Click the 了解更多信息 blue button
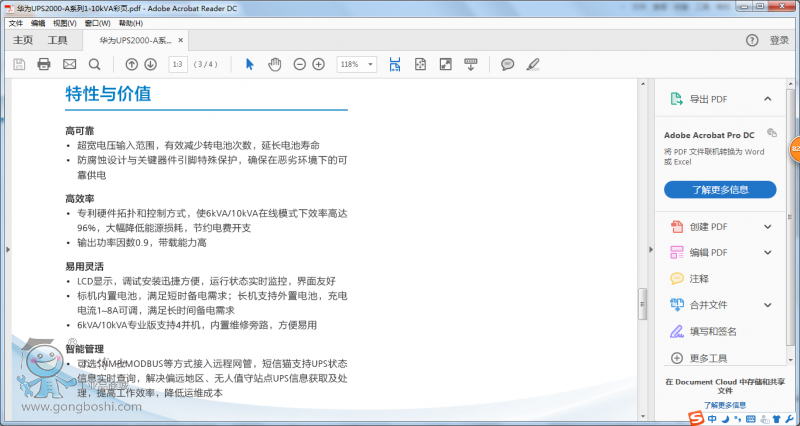 [720, 189]
